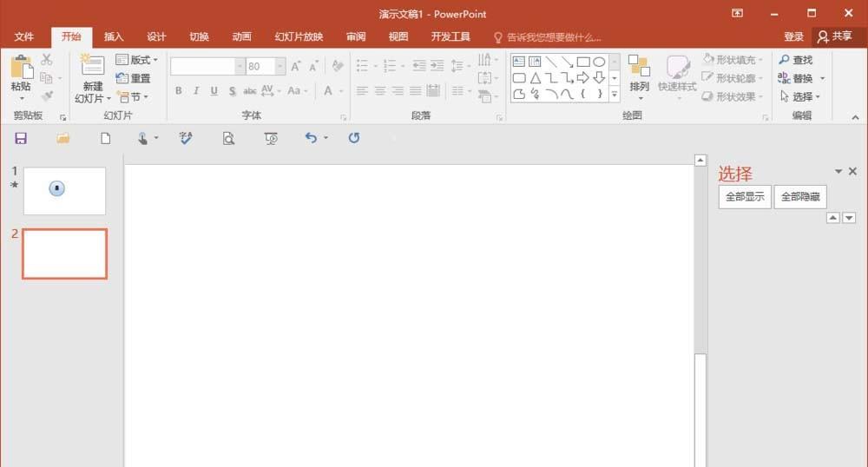This screenshot has width=868, height=467.
Task: Click the Save icon in quick access toolbar
Action: click(x=21, y=138)
